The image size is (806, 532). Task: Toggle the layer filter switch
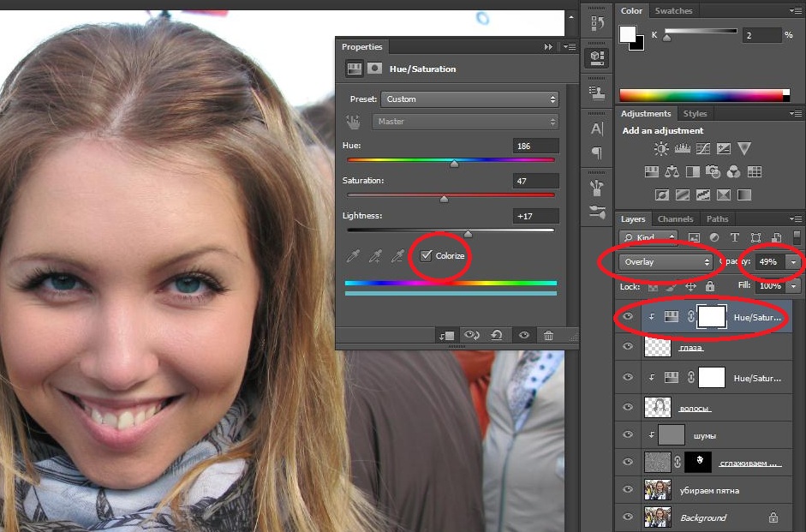coord(797,237)
